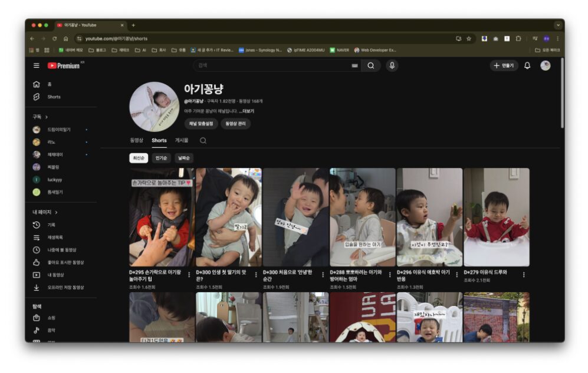Select the 인기순 sort chip
Image resolution: width=588 pixels, height=373 pixels.
pos(161,158)
